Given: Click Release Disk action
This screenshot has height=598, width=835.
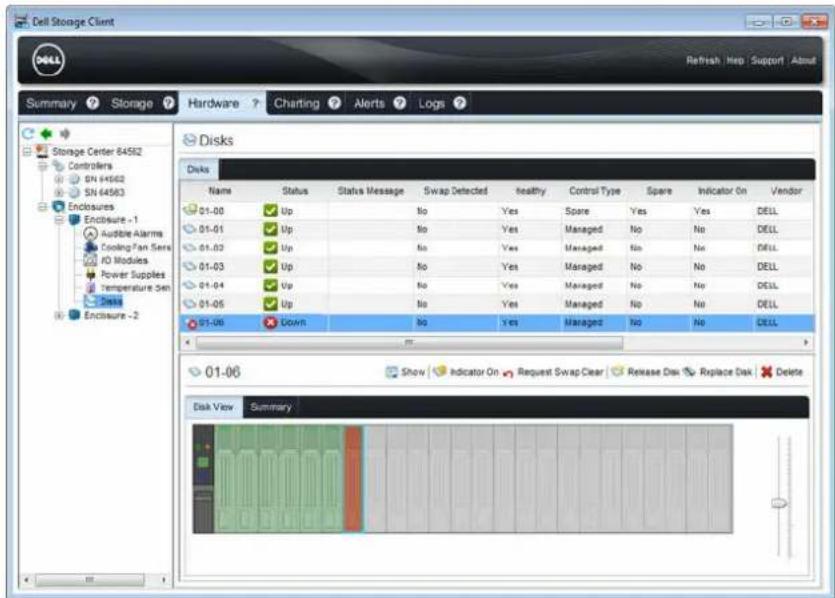Looking at the screenshot, I should tap(645, 372).
